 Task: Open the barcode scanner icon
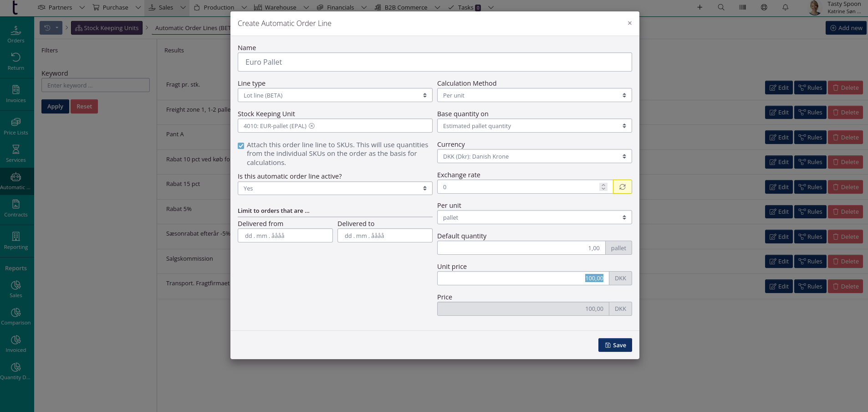[742, 7]
